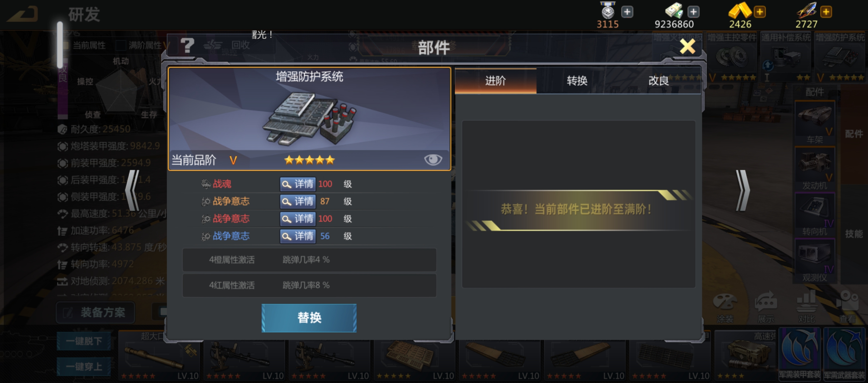The image size is (868, 383).
Task: Check the 满阶属性 checkbox
Action: [121, 45]
